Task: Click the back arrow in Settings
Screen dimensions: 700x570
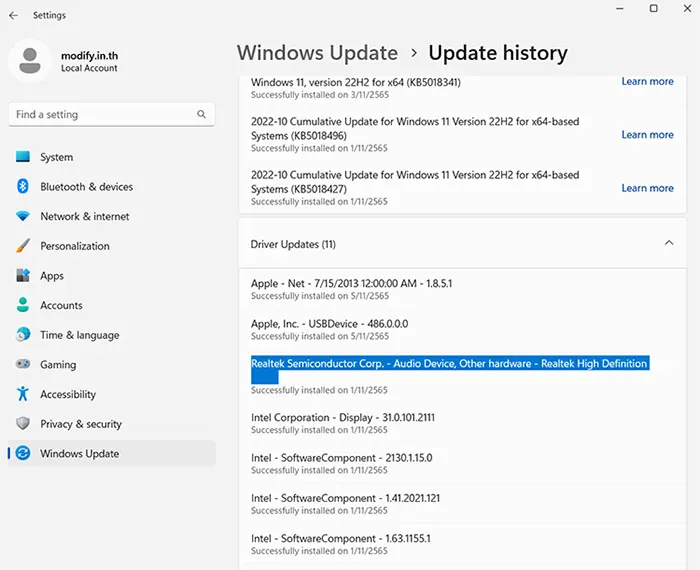Action: [x=14, y=15]
